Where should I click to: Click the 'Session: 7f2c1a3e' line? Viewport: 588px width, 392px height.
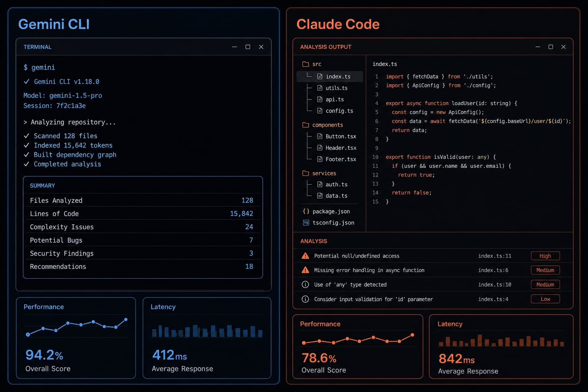click(x=54, y=106)
